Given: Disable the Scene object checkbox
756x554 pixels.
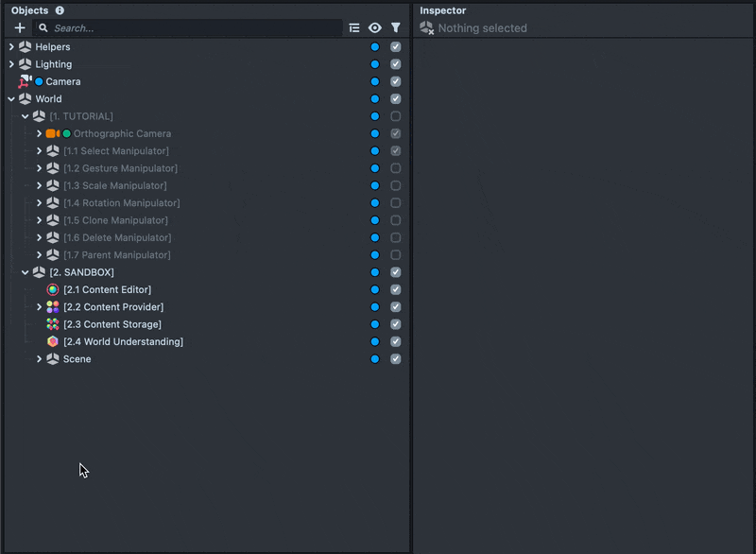Looking at the screenshot, I should pos(396,359).
